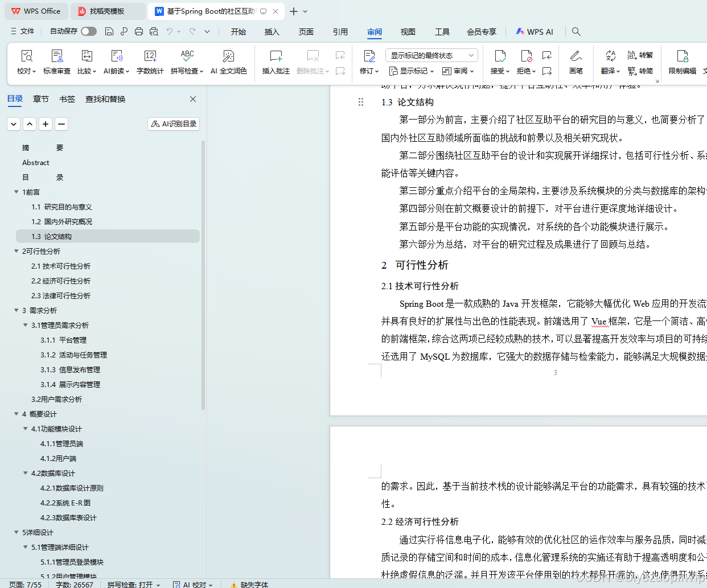Screen dimensions: 707x588
Task: Click the save icon in quick toolbar
Action: [109, 31]
